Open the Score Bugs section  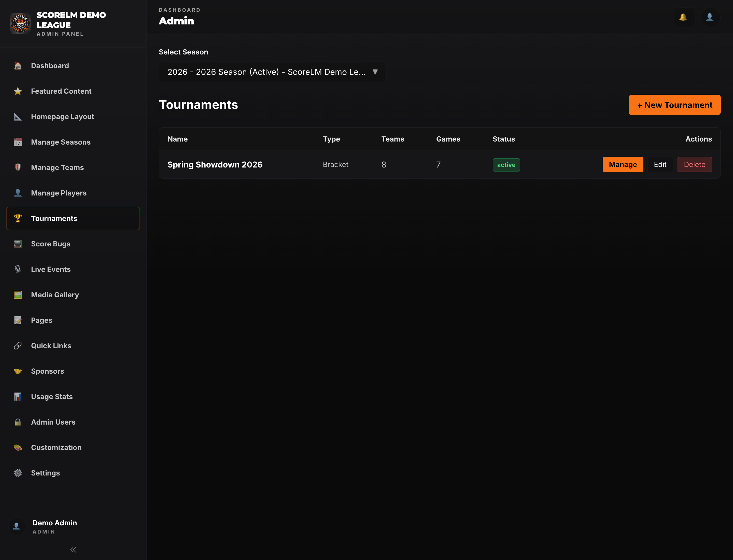pyautogui.click(x=73, y=244)
